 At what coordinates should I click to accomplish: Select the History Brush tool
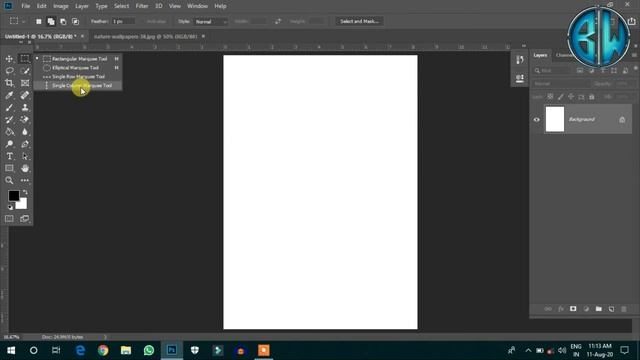[x=9, y=120]
